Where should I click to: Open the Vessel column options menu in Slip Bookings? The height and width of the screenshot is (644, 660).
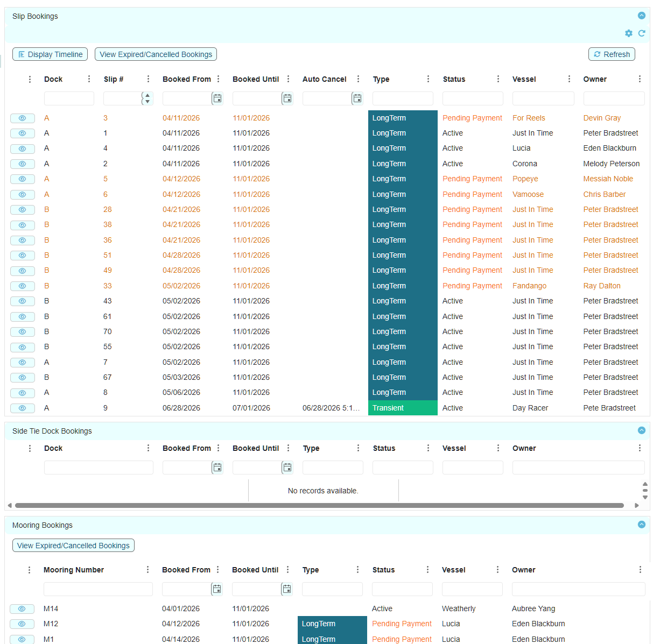569,79
